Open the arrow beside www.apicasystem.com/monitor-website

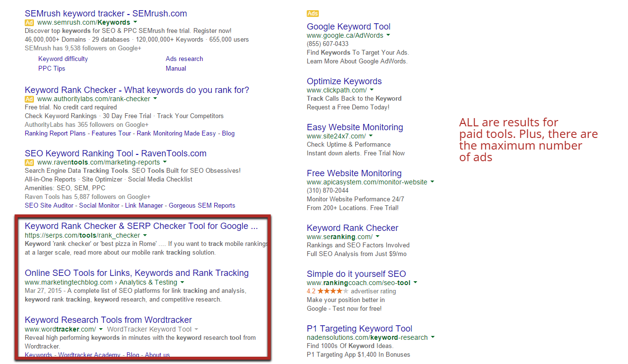(x=432, y=182)
